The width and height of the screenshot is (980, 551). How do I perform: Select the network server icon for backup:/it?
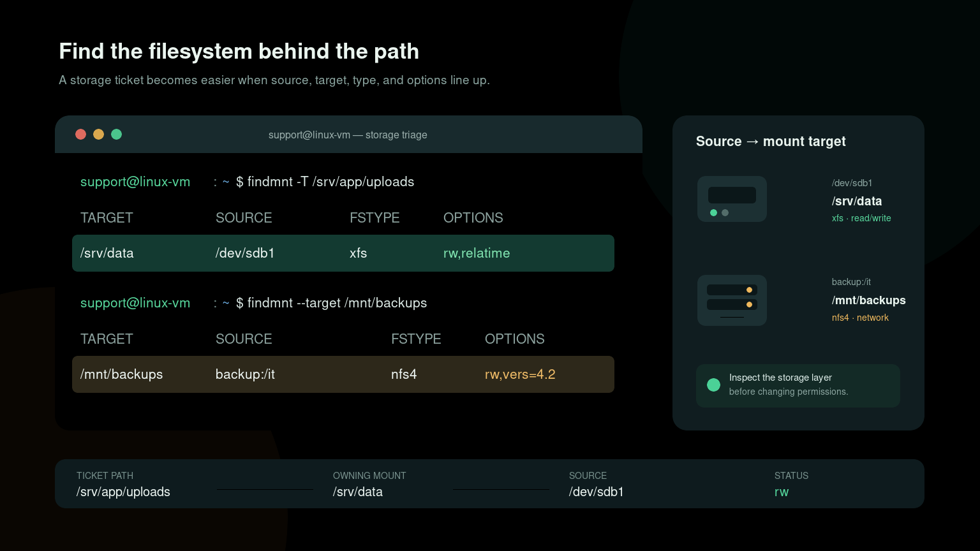click(732, 300)
